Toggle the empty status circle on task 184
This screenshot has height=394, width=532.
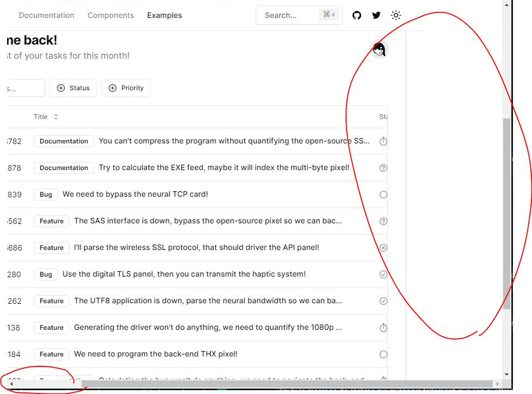[383, 354]
